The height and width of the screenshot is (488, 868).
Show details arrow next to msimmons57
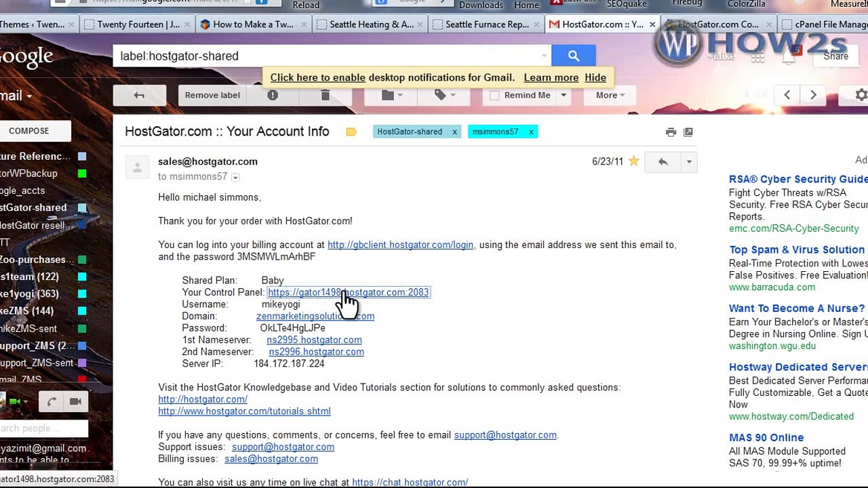point(235,178)
